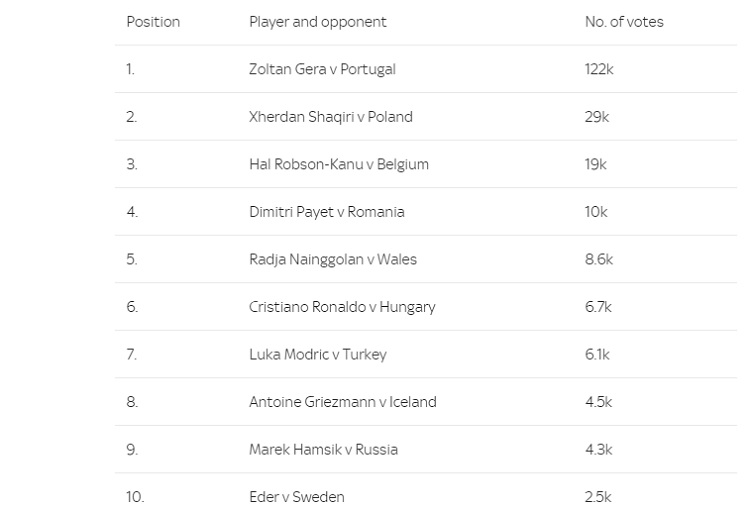This screenshot has height=512, width=750.
Task: Click the Player and opponent header
Action: coord(318,22)
